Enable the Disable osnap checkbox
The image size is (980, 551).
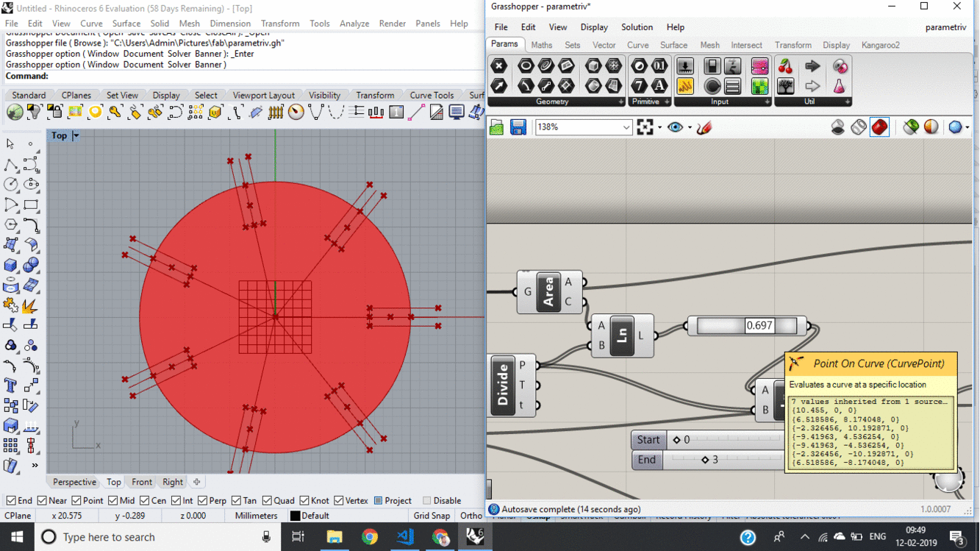[427, 501]
